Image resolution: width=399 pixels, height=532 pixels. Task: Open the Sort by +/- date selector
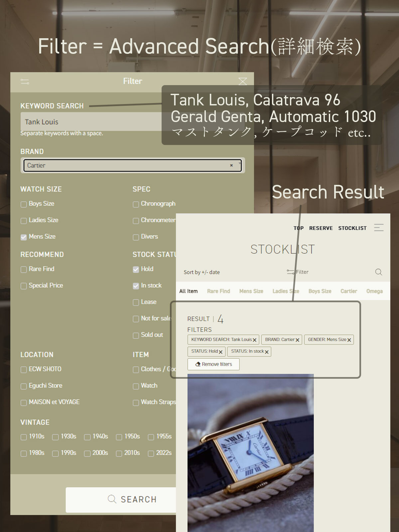point(201,272)
